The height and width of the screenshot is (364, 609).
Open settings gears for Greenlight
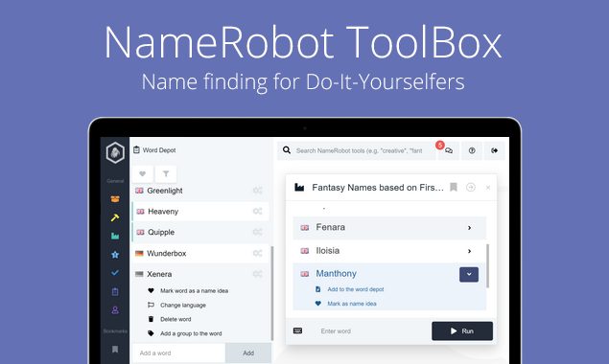click(x=257, y=191)
